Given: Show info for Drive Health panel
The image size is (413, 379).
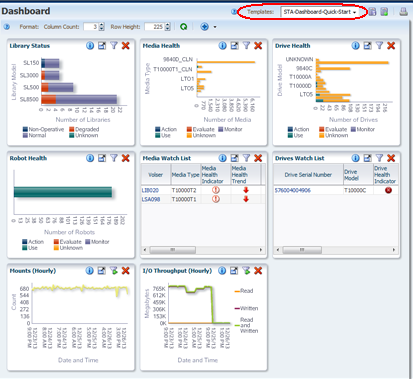Looking at the screenshot, I should (x=356, y=46).
